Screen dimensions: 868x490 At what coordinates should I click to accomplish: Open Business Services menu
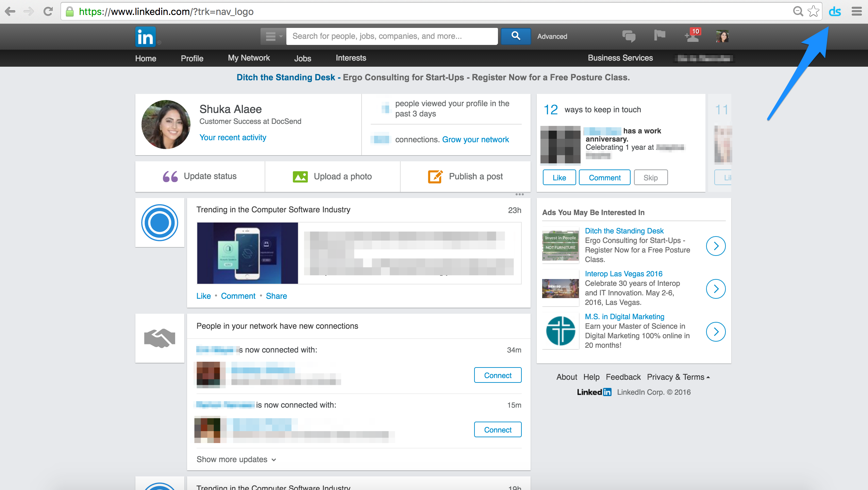pos(620,58)
